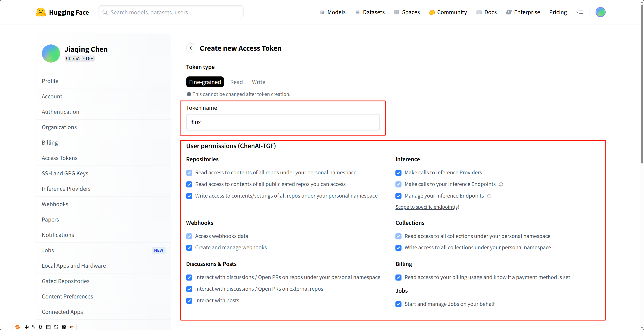Uncheck Create and manage webhooks
Viewport: 644px width, 330px height.
pyautogui.click(x=189, y=248)
